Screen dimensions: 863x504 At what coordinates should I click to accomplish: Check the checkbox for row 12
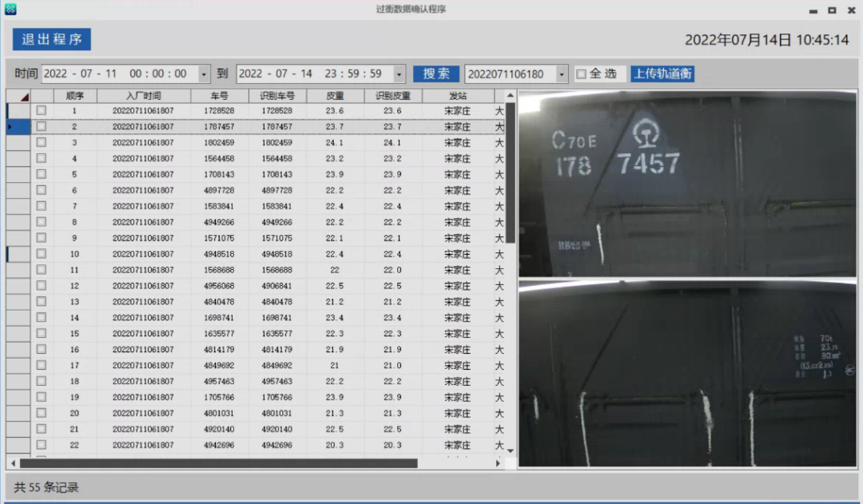pyautogui.click(x=42, y=286)
